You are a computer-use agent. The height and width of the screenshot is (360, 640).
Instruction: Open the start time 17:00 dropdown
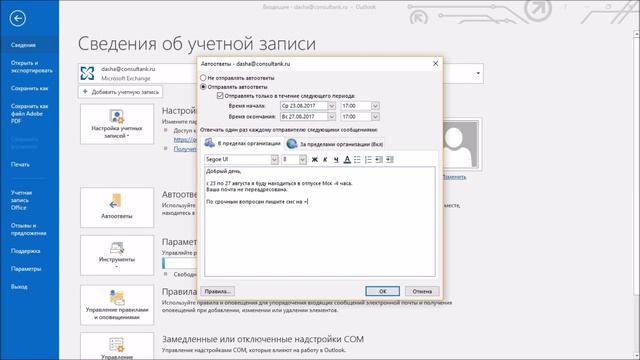375,106
